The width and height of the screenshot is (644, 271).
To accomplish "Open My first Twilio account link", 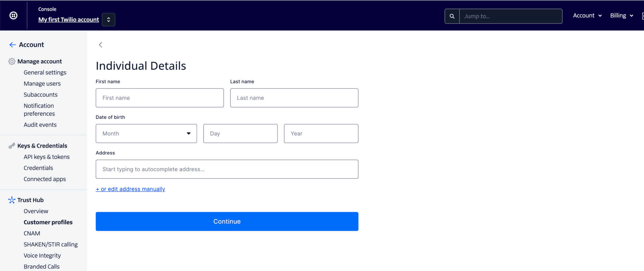I will click(69, 20).
